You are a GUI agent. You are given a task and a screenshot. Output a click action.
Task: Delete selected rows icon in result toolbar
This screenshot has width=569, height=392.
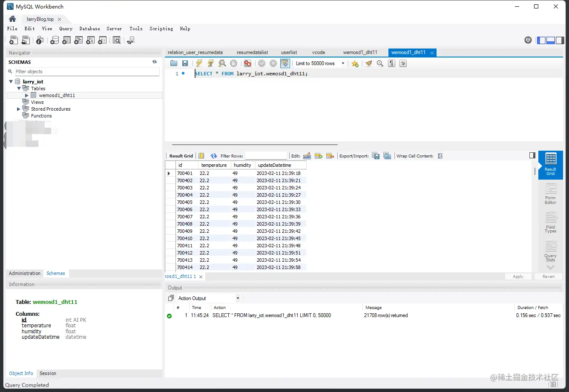coord(330,156)
